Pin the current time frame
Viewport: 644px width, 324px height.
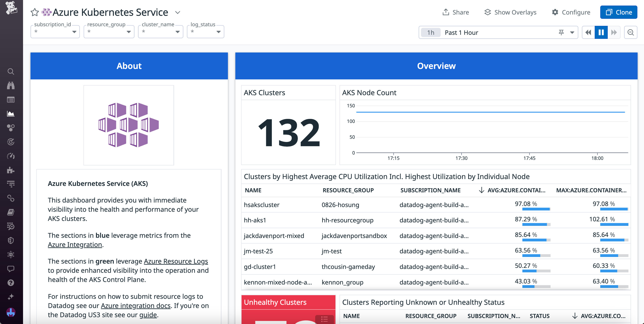click(561, 32)
